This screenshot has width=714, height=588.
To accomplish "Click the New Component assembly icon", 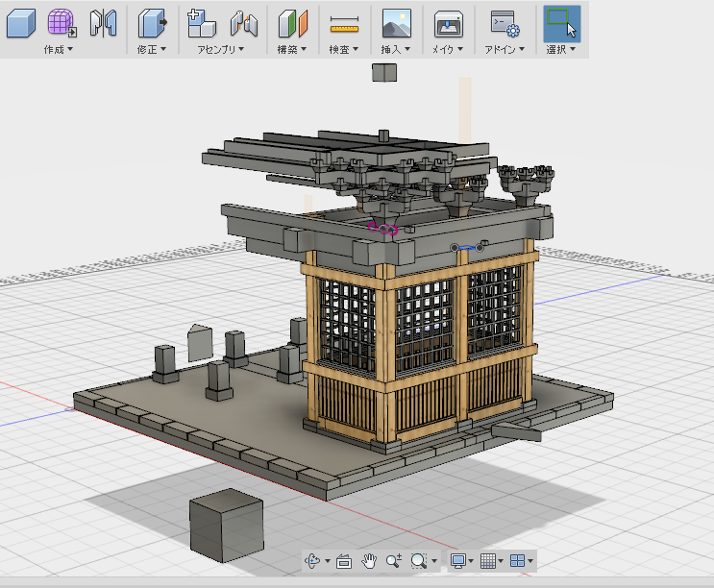I will 201,23.
